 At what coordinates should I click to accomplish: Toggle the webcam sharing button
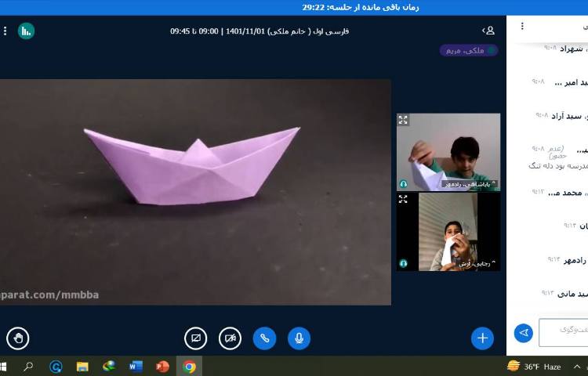pyautogui.click(x=230, y=338)
